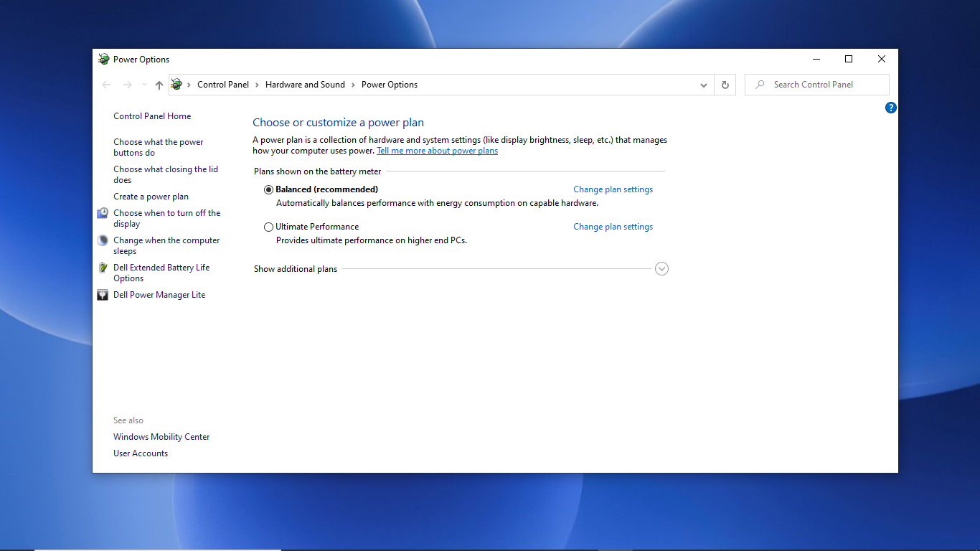Click the Show additional plans label
Viewport: 980px width, 551px height.
[296, 269]
